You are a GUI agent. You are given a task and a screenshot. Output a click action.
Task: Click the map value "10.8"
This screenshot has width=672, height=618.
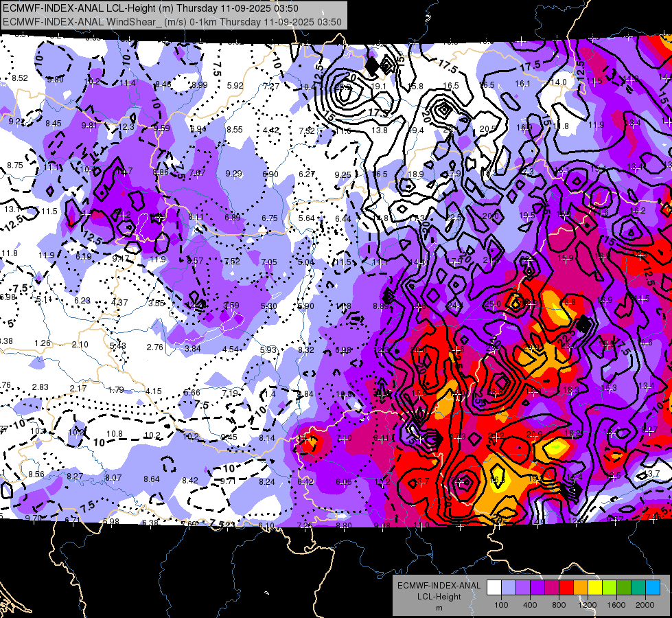tap(115, 433)
